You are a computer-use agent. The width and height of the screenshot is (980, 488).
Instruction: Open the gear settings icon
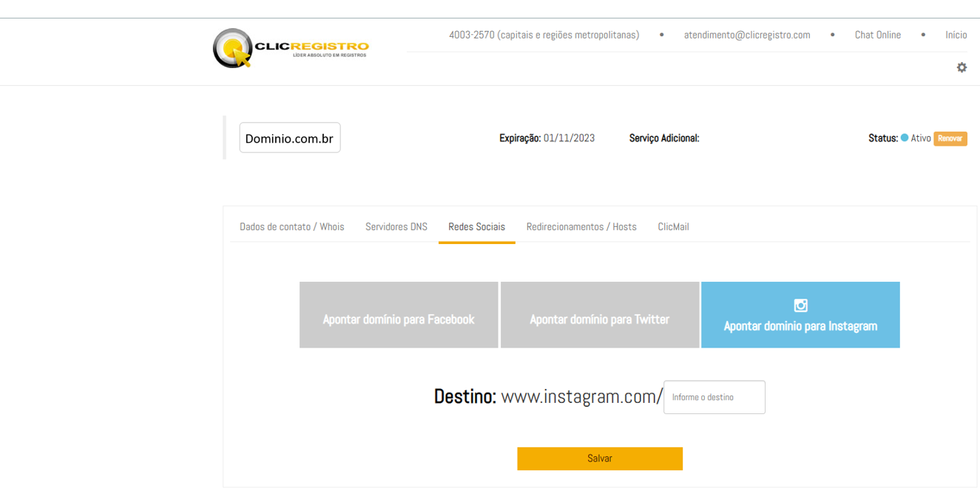[x=962, y=67]
